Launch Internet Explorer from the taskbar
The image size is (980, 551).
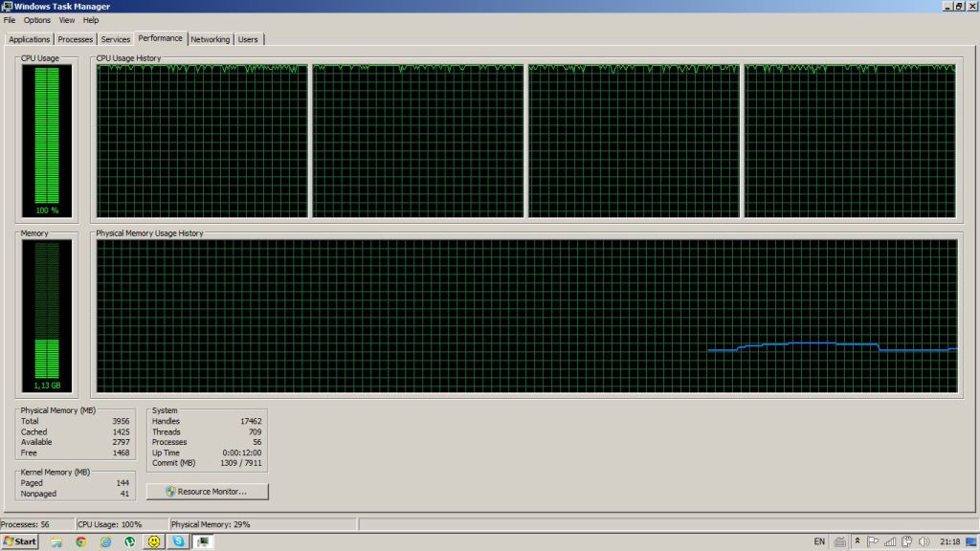(105, 541)
